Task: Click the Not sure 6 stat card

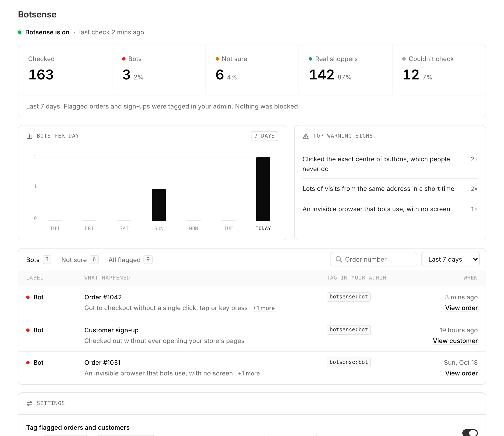Action: point(252,70)
